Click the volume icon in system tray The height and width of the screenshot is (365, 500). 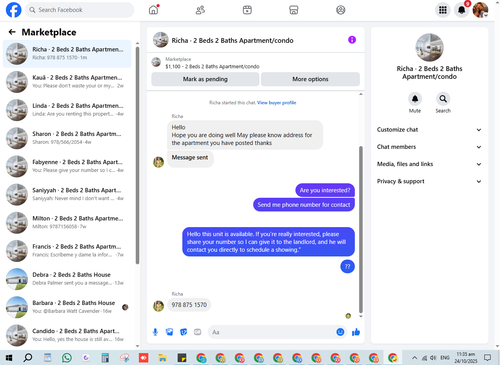(x=433, y=358)
